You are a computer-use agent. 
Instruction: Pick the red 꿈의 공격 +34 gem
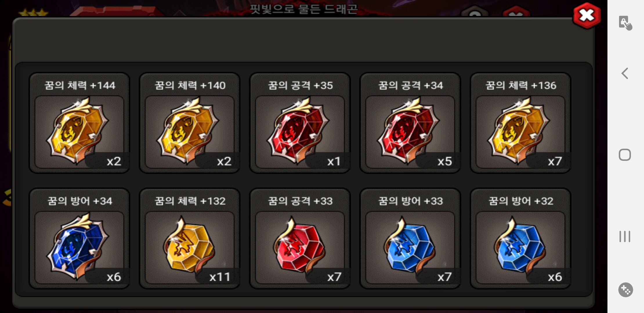410,132
